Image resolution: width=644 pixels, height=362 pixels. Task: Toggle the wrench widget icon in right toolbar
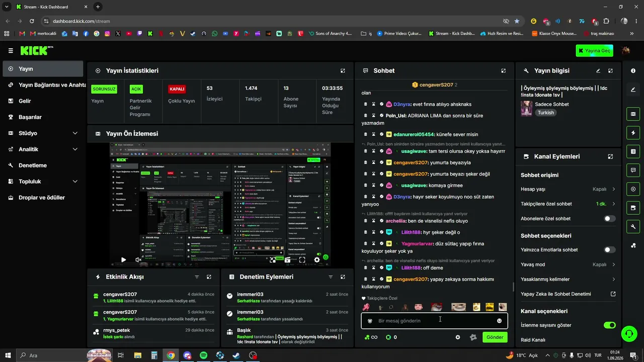tap(633, 227)
